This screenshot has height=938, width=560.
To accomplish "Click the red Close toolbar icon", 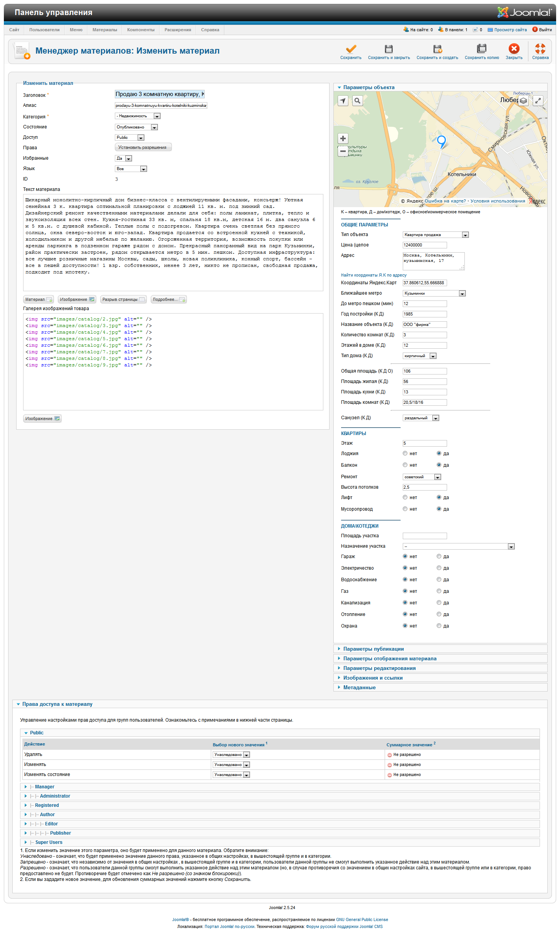I will pyautogui.click(x=514, y=49).
